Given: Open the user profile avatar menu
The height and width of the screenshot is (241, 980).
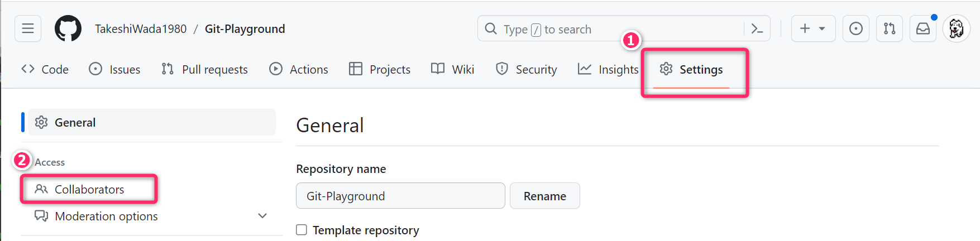Looking at the screenshot, I should [956, 28].
